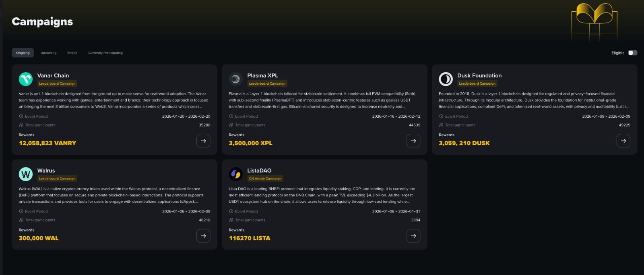644x275 pixels.
Task: Open Walrus campaign via arrow button
Action: pyautogui.click(x=203, y=236)
